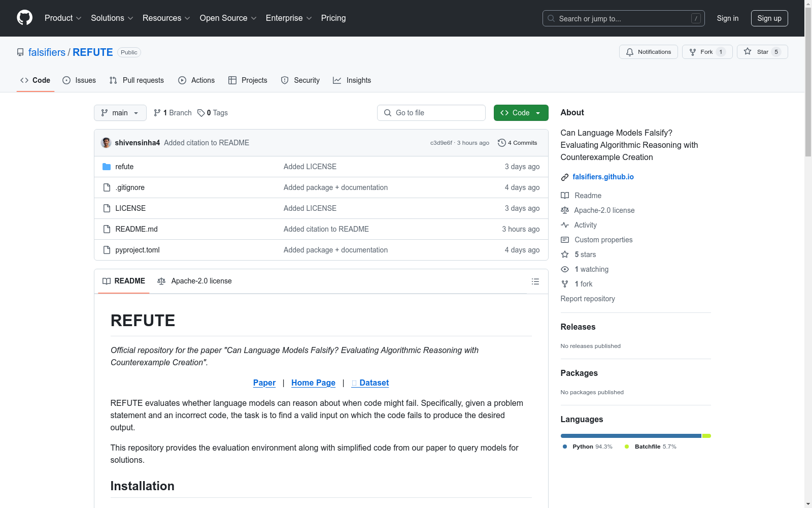Click Report repository link
Screen dimensions: 812x508
tap(588, 299)
